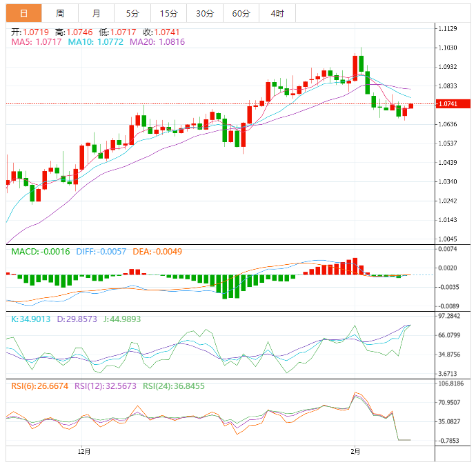Click the 12月 date axis marker

pyautogui.click(x=83, y=451)
